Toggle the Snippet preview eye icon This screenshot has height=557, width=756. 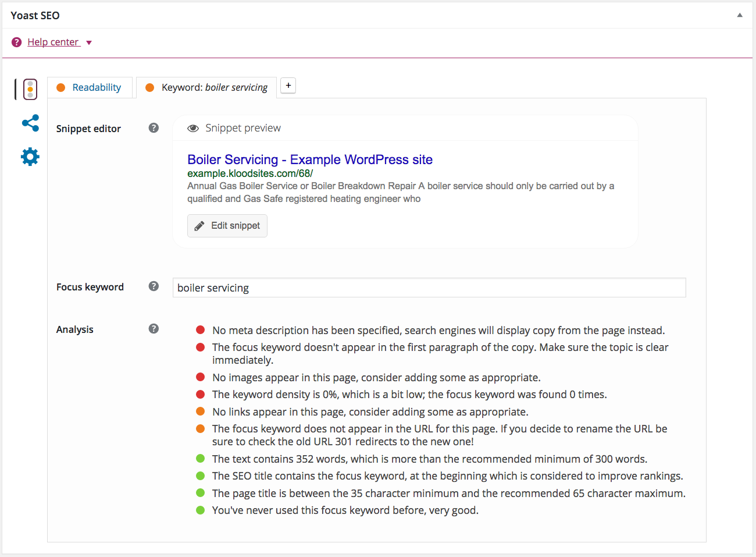tap(193, 129)
